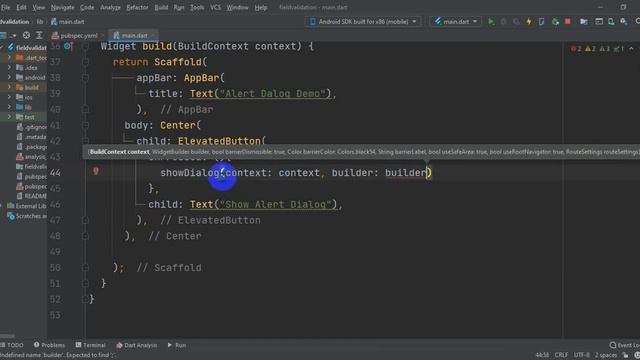Open the Problems tool window
Screen dimensions: 640x360
[49, 345]
